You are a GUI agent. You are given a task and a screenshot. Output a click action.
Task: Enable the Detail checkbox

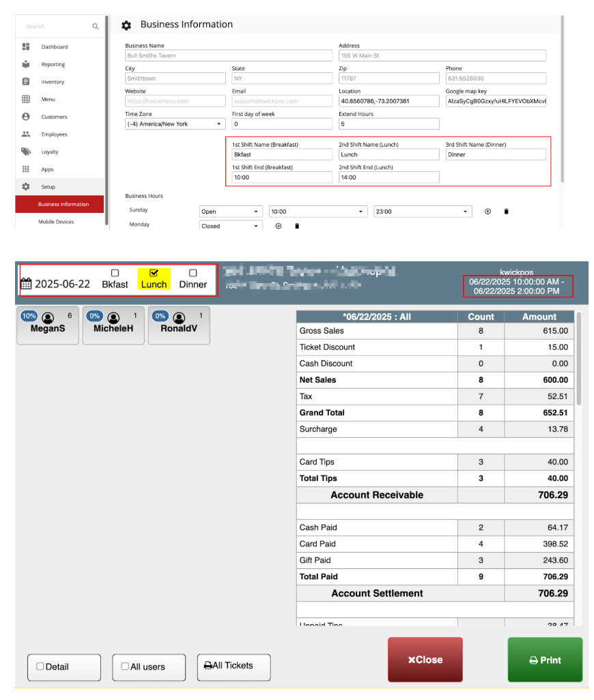40,666
